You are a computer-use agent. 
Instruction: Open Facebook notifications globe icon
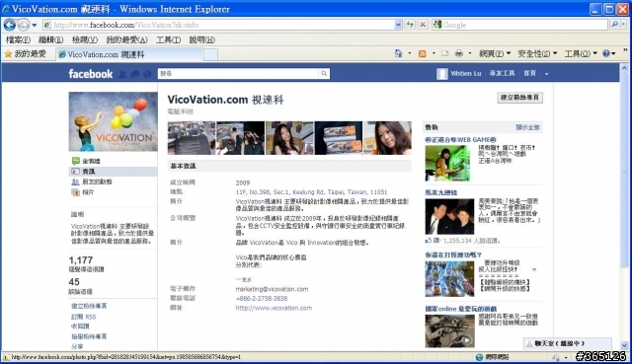(147, 74)
